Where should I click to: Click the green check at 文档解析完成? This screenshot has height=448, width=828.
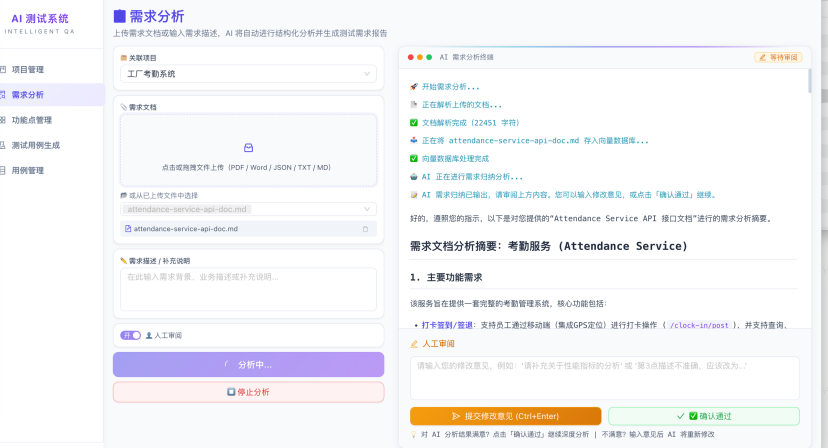click(414, 123)
